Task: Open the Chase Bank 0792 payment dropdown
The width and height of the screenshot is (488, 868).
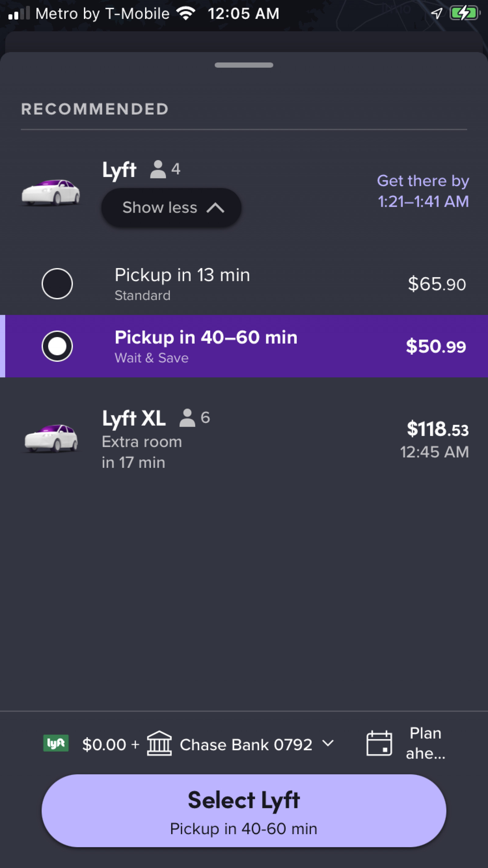Action: tap(328, 743)
